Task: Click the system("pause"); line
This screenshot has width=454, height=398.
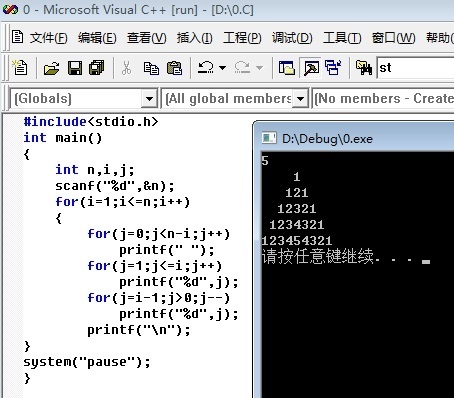Action: point(87,362)
